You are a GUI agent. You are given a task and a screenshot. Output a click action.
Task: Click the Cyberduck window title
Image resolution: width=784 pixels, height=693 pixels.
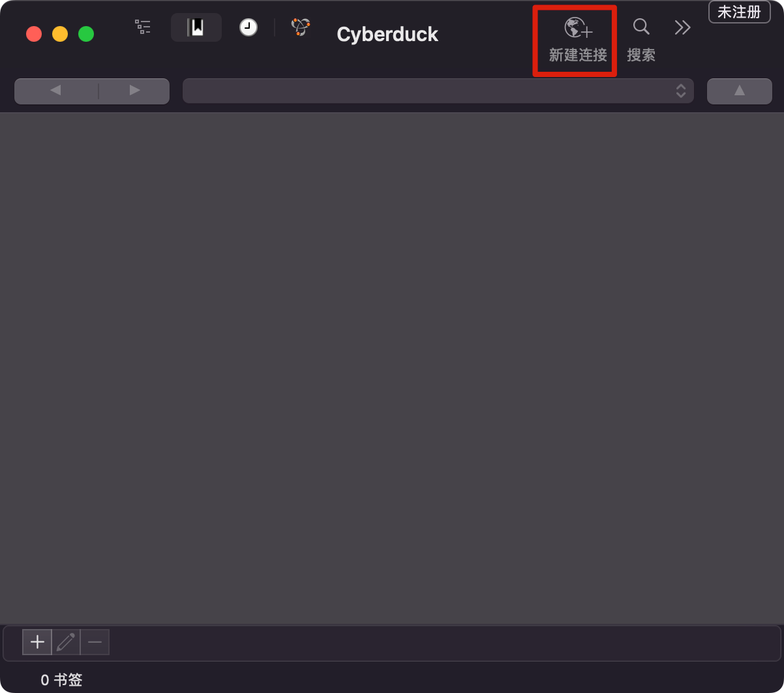[x=387, y=34]
